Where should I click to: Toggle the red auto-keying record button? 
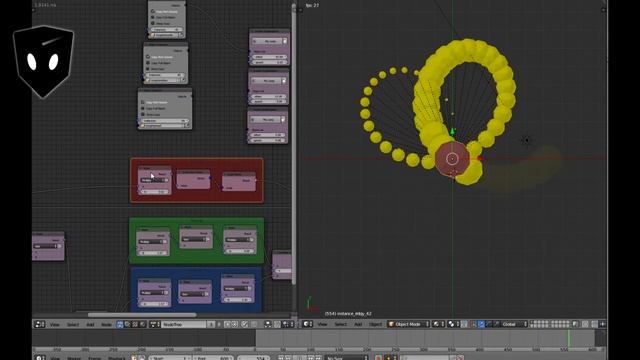click(378, 358)
